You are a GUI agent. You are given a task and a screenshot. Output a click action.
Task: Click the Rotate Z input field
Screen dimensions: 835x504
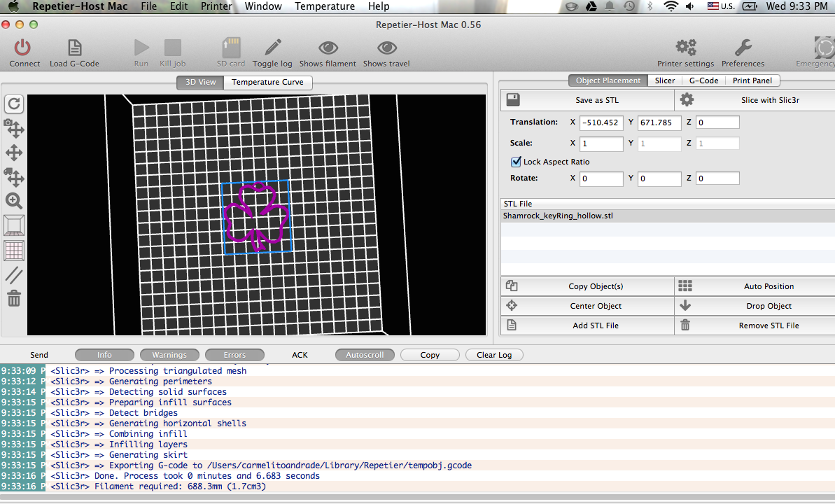pyautogui.click(x=717, y=178)
